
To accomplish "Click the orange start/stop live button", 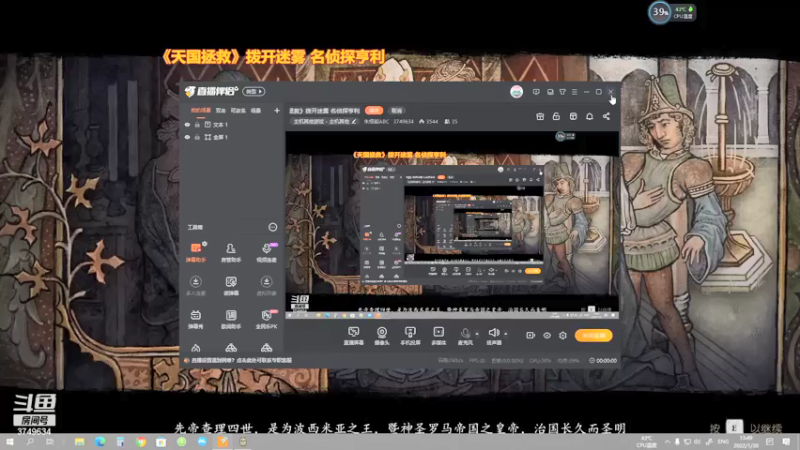I will (593, 335).
